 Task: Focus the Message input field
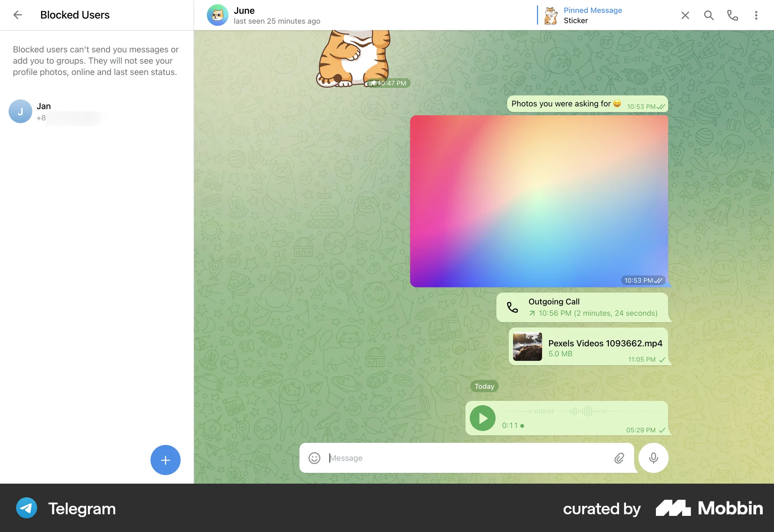443,458
